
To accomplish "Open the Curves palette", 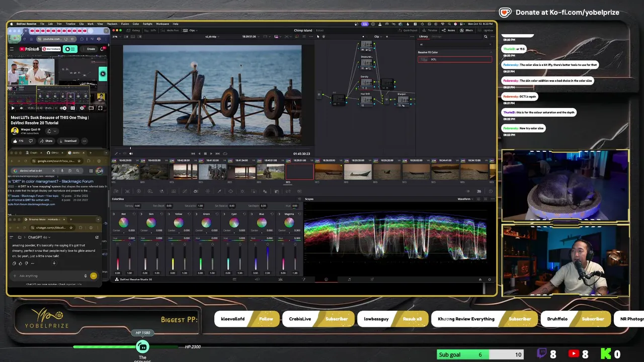I will [185, 191].
